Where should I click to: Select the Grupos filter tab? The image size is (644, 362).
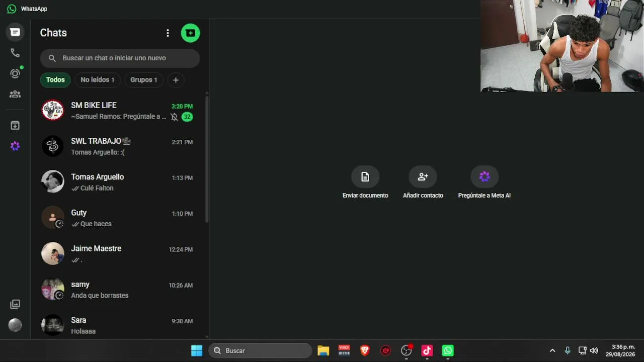tap(143, 79)
